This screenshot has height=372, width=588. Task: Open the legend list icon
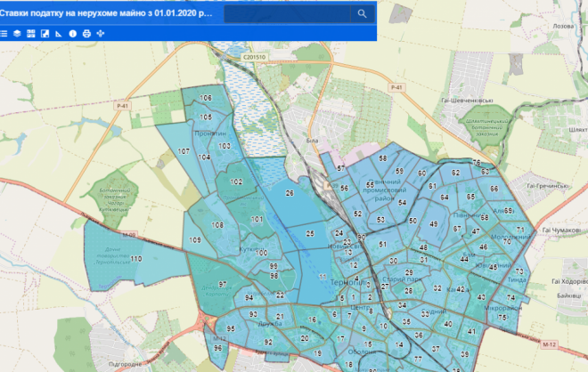pos(4,33)
